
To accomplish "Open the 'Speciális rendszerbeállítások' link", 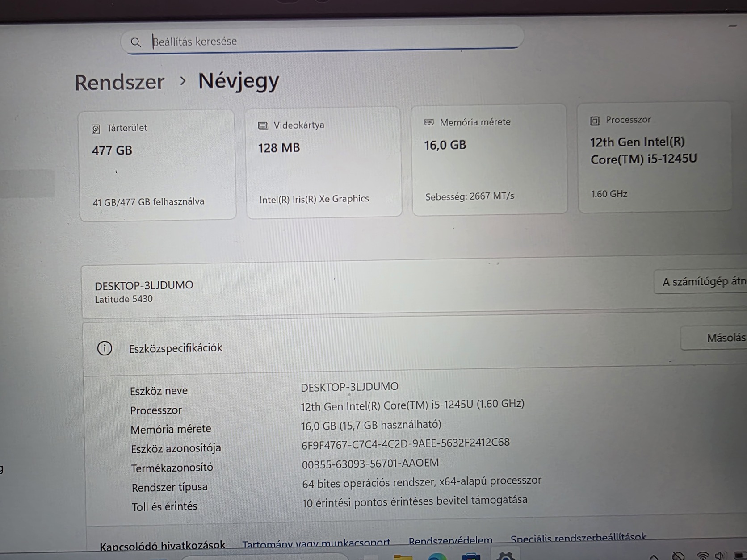I will [578, 538].
